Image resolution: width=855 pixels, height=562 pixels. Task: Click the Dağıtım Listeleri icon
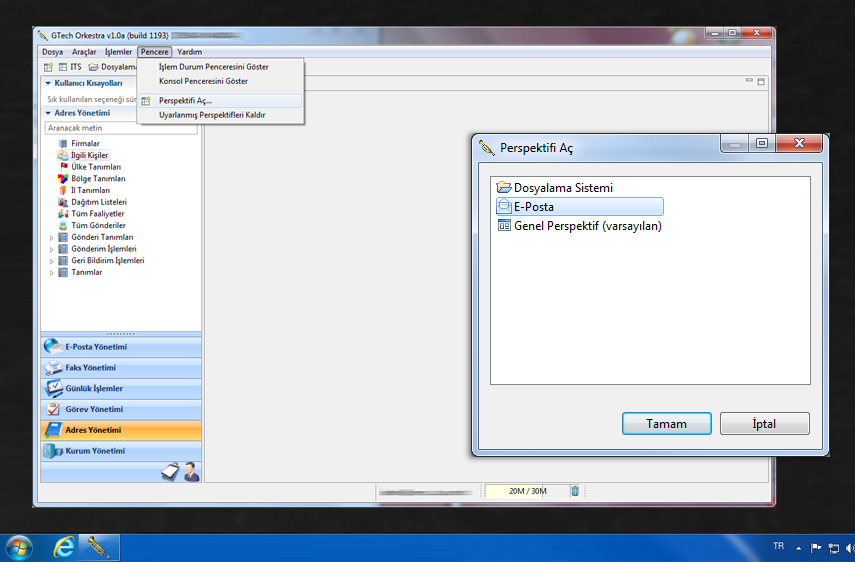point(63,202)
